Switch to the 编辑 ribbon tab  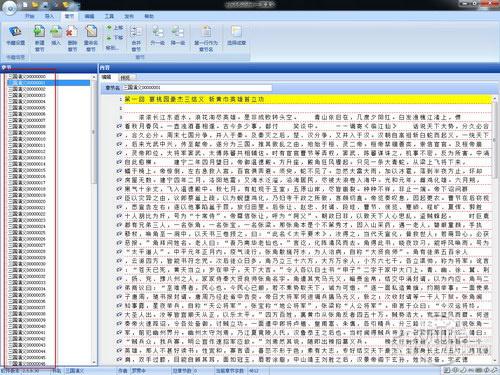tap(89, 16)
